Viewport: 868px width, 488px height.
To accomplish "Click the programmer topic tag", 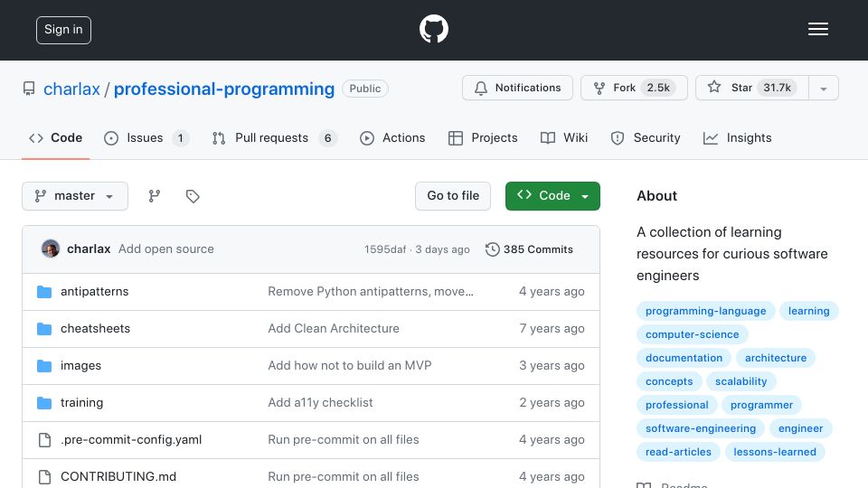I will point(761,405).
